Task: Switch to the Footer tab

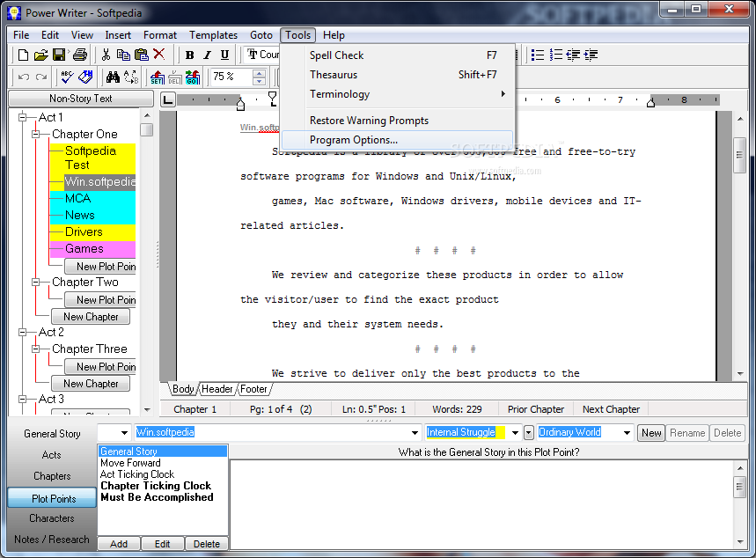Action: click(253, 389)
